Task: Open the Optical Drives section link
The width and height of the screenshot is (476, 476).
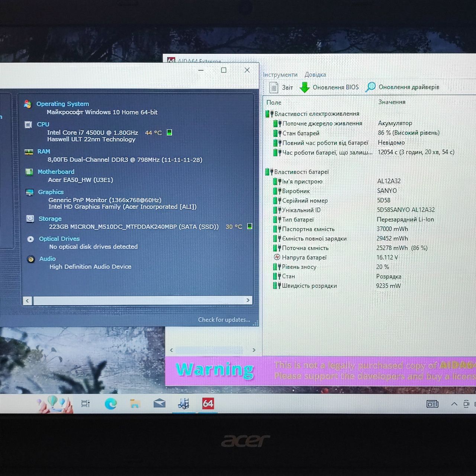Action: tap(59, 239)
